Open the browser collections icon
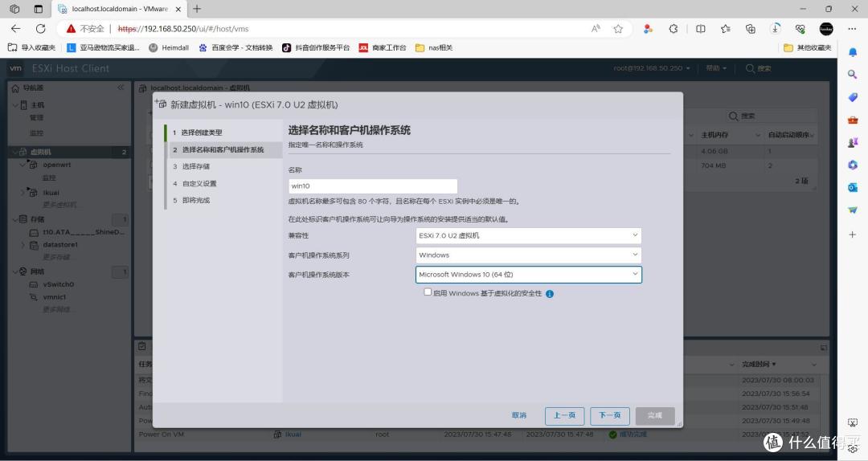 [x=751, y=29]
